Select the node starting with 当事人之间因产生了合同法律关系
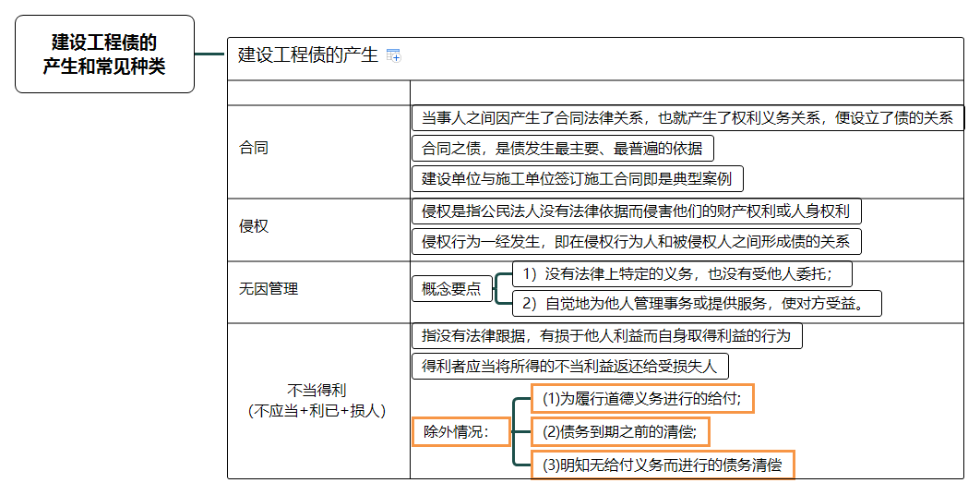Viewport: 980px width, 495px height. (687, 118)
